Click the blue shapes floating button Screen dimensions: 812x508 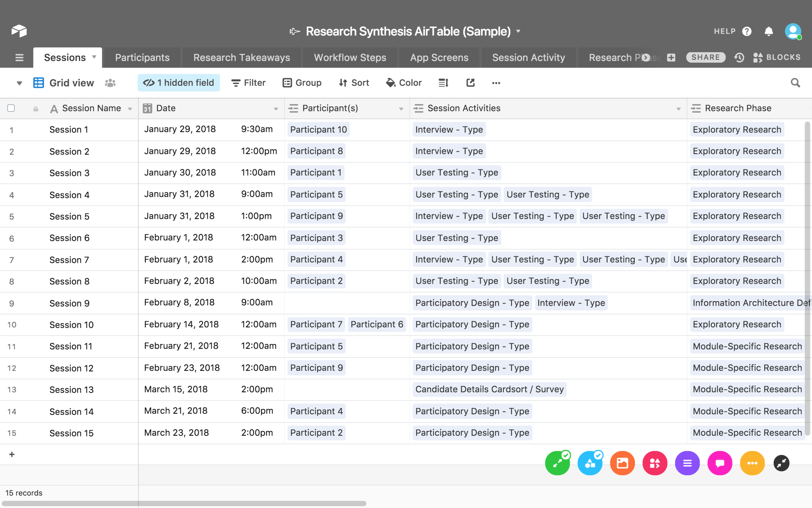[590, 463]
